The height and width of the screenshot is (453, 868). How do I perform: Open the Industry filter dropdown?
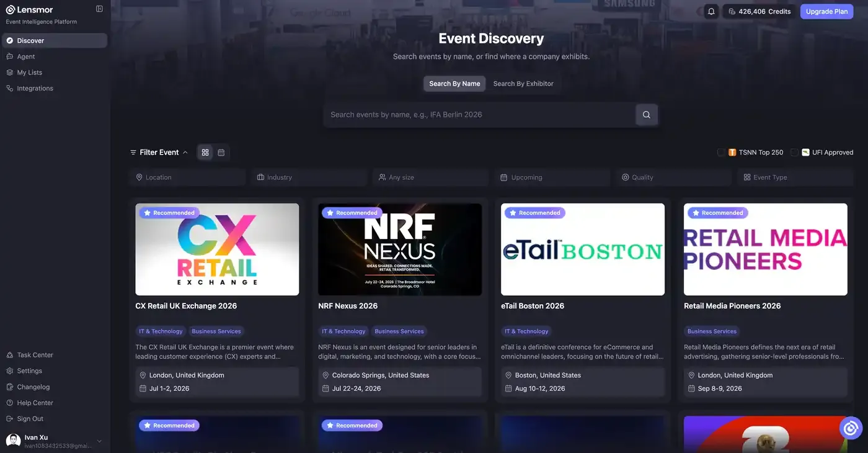pyautogui.click(x=309, y=177)
